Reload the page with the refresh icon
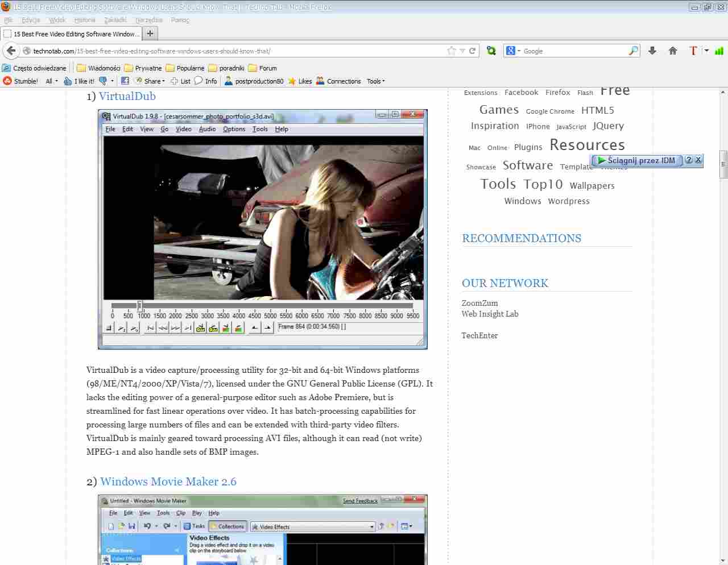This screenshot has height=565, width=728. click(472, 51)
